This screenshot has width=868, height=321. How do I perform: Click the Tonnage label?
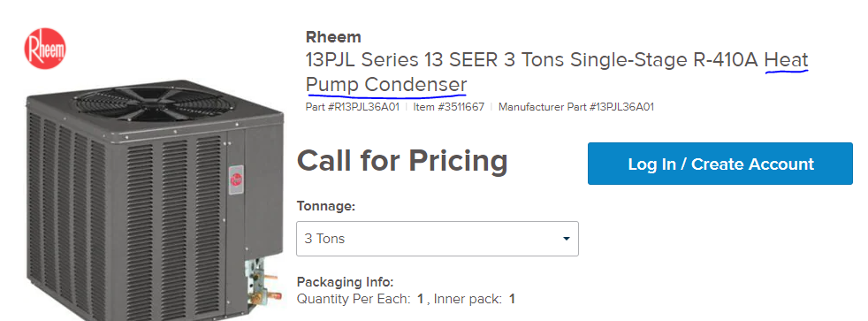[325, 206]
